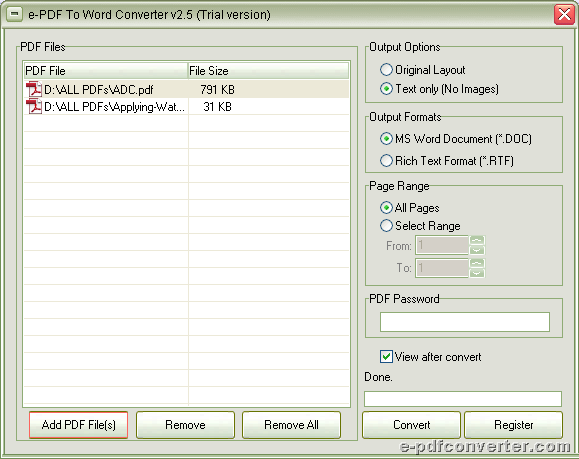The height and width of the screenshot is (459, 579).
Task: Click inside the PDF Password field
Action: coord(465,322)
